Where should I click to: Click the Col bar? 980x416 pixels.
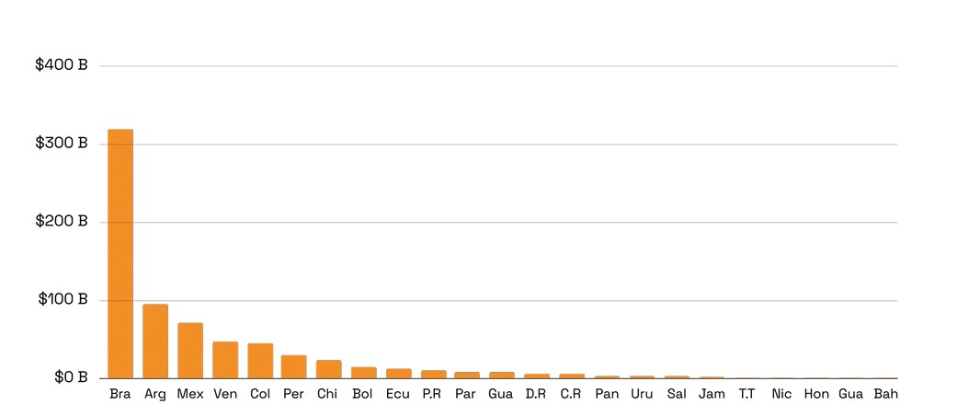tap(260, 361)
